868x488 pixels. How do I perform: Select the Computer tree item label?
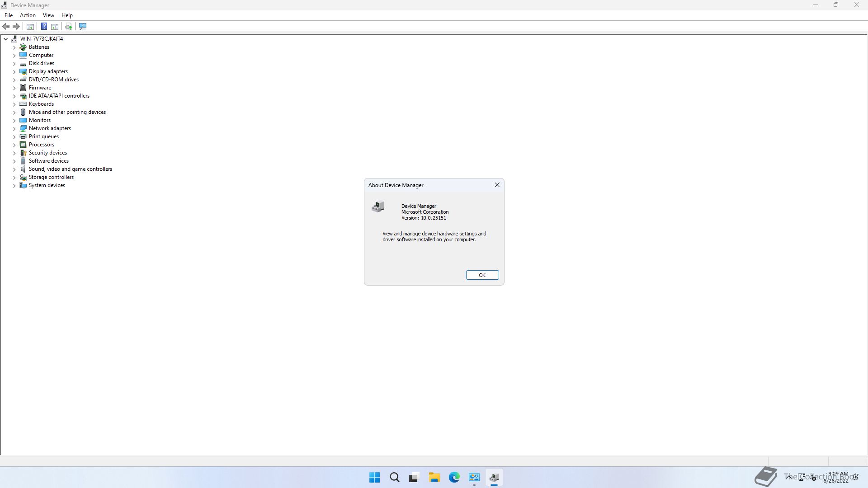click(x=41, y=55)
